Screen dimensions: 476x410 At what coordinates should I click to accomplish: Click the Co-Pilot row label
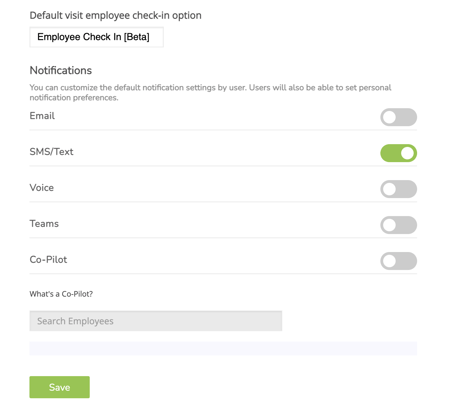tap(48, 260)
